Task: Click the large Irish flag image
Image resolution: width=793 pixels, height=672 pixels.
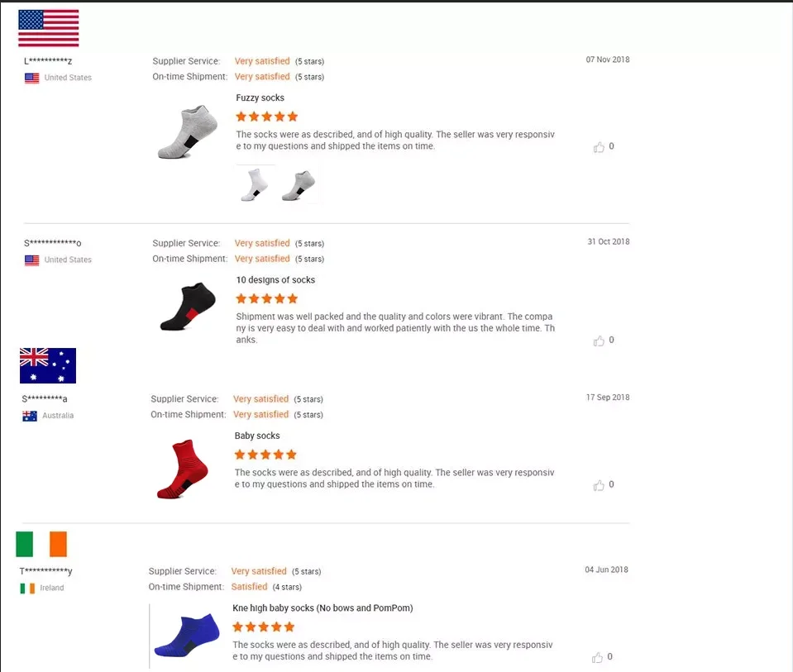Action: [41, 545]
